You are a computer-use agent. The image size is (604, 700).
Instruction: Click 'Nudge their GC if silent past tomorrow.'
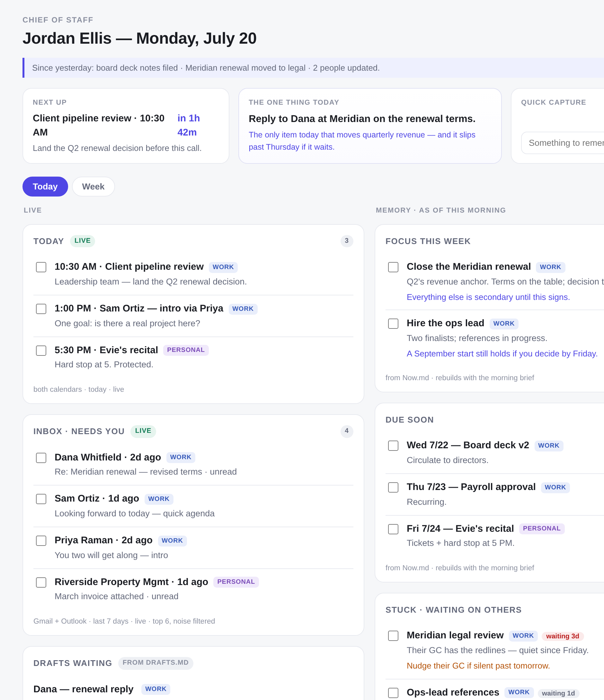coord(478,666)
